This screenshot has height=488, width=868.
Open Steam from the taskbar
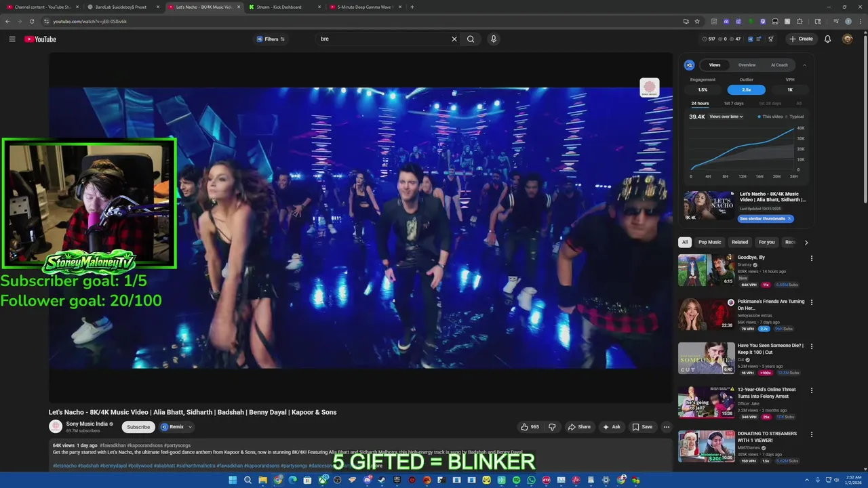(x=382, y=480)
